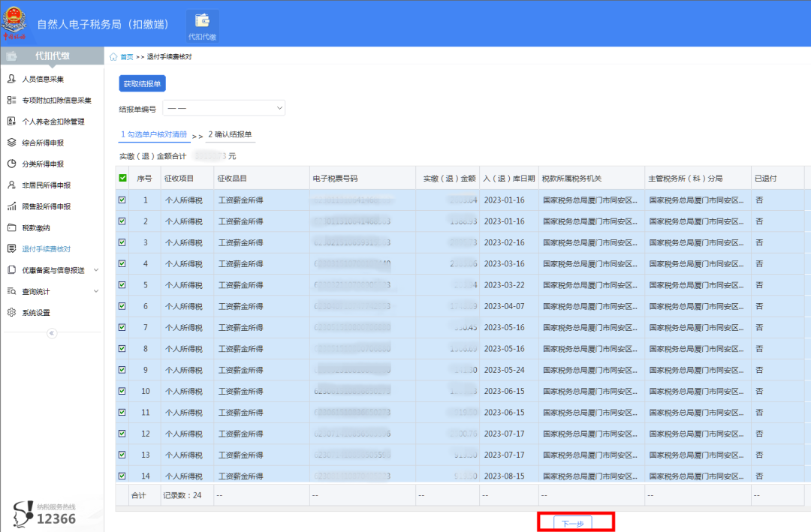The image size is (811, 532).
Task: Click the 专项附加扣除信息采集 list icon
Action: (11, 100)
